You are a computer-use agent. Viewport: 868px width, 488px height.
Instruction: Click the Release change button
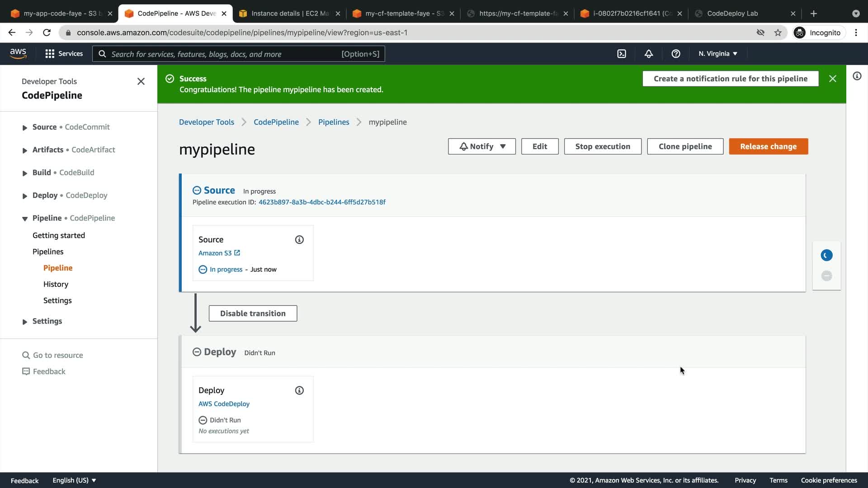(x=768, y=146)
